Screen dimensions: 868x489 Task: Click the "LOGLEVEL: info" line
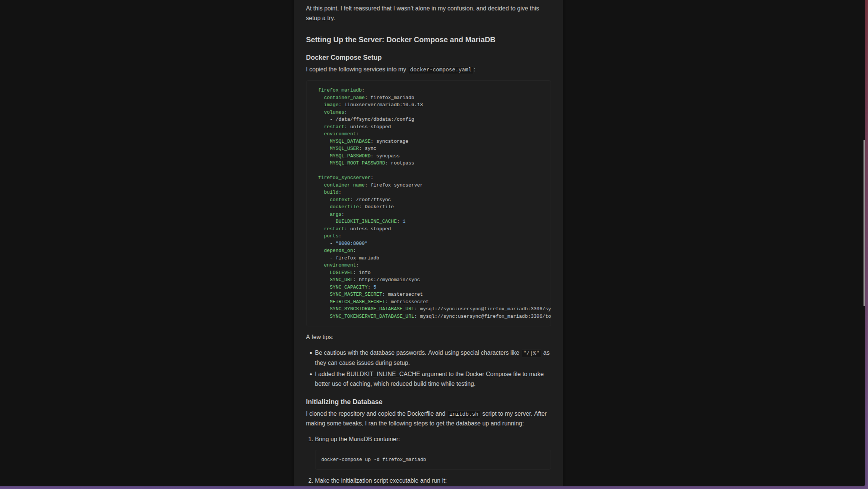[x=350, y=273]
